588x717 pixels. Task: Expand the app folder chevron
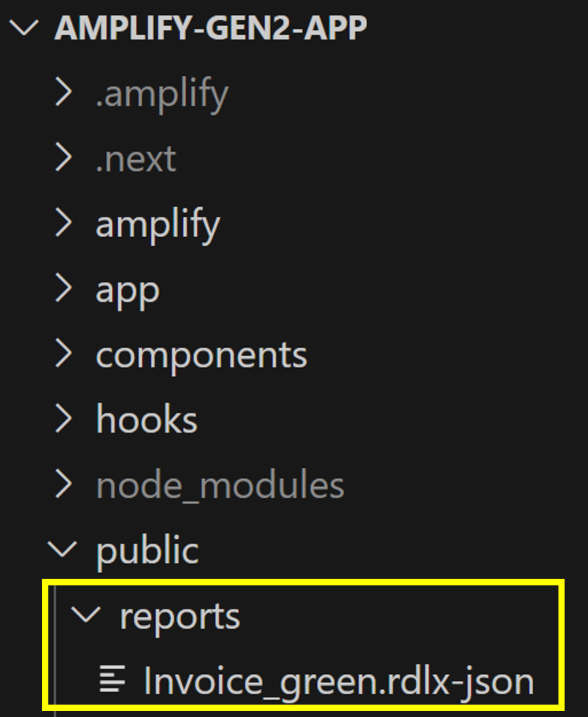click(x=63, y=288)
